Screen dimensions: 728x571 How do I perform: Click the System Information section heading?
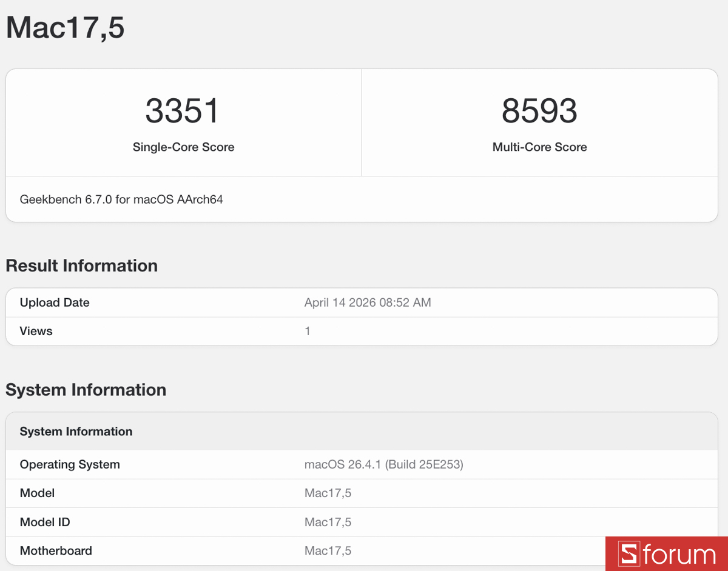[x=86, y=390]
